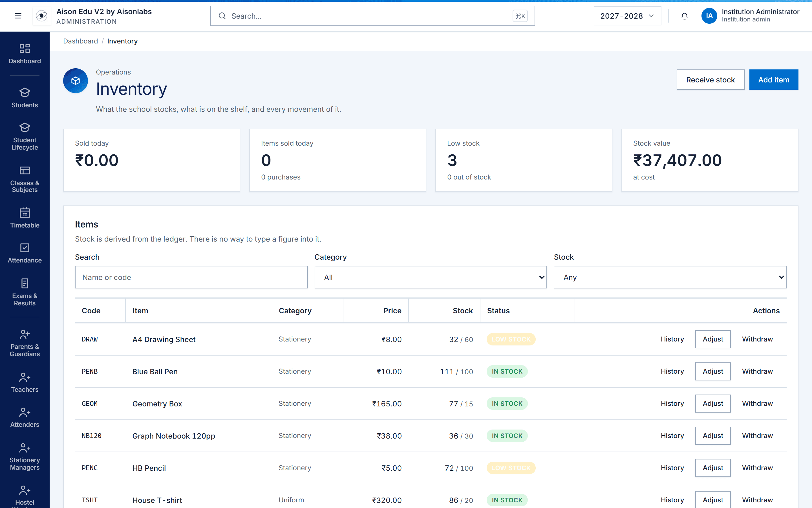Viewport: 812px width, 508px height.
Task: Open Students in the sidebar
Action: pyautogui.click(x=25, y=98)
